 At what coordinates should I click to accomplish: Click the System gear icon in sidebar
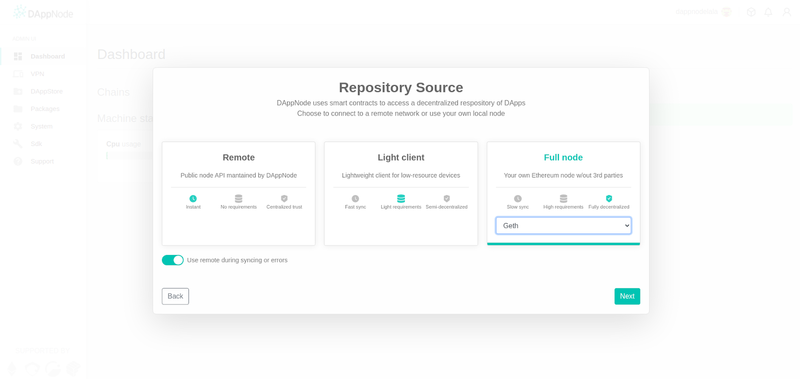click(x=18, y=126)
